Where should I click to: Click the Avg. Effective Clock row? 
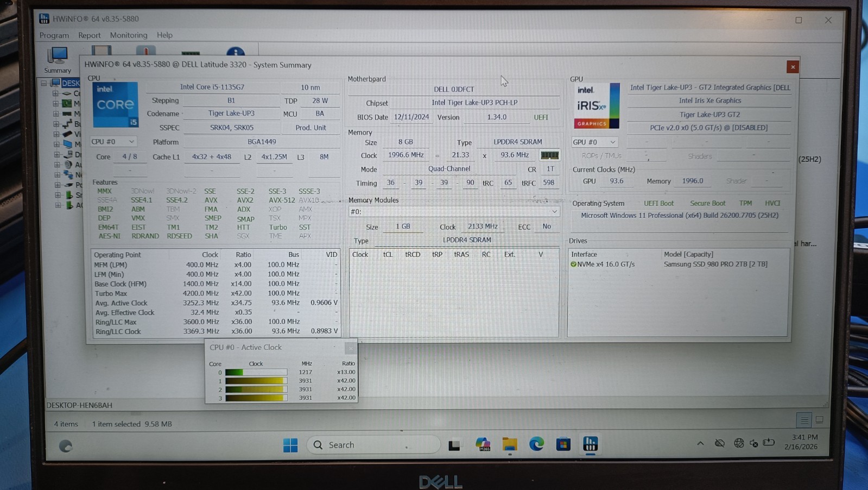click(x=216, y=313)
